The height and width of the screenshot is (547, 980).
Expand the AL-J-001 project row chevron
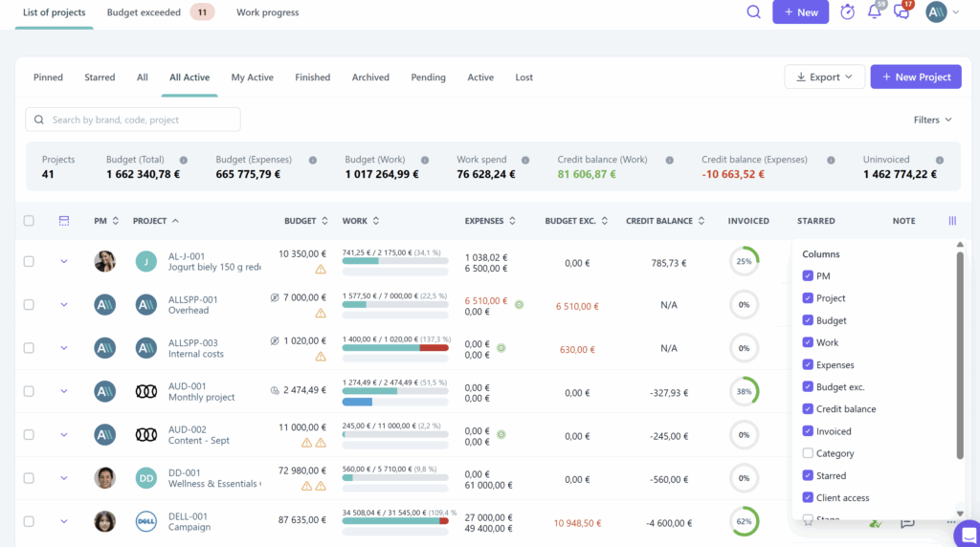point(64,261)
